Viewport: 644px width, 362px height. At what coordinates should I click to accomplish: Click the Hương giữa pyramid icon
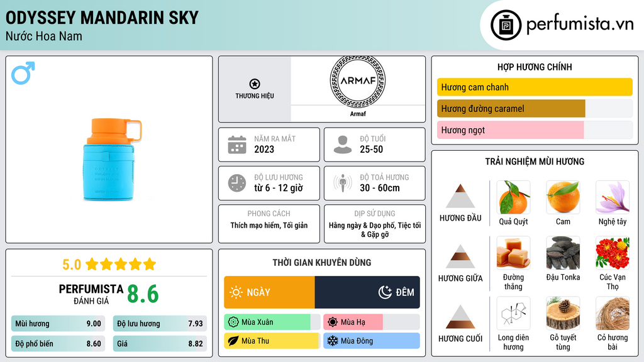click(460, 256)
